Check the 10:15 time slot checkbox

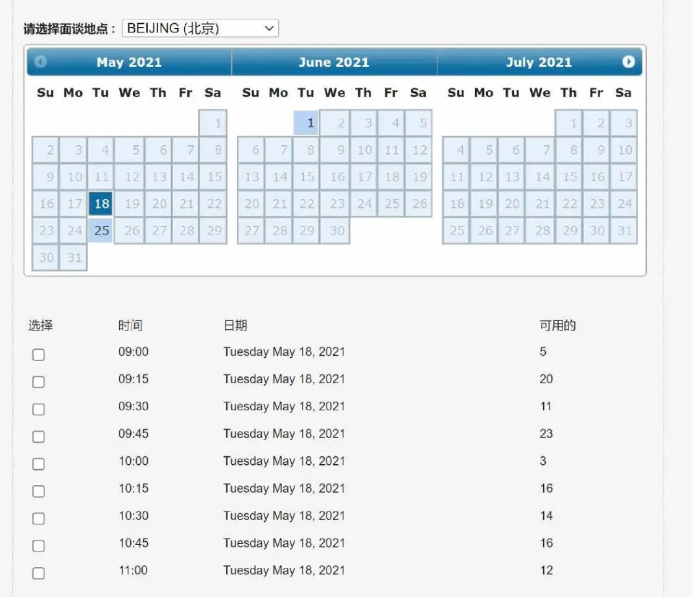pyautogui.click(x=39, y=491)
